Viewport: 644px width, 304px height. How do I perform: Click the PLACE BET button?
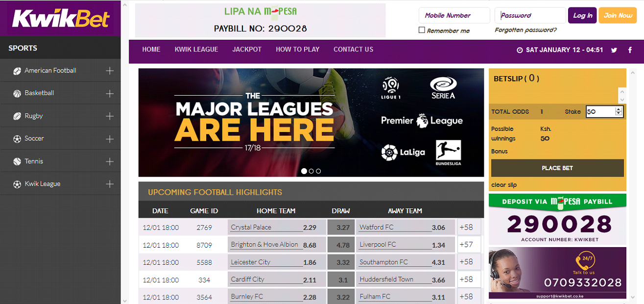click(557, 168)
